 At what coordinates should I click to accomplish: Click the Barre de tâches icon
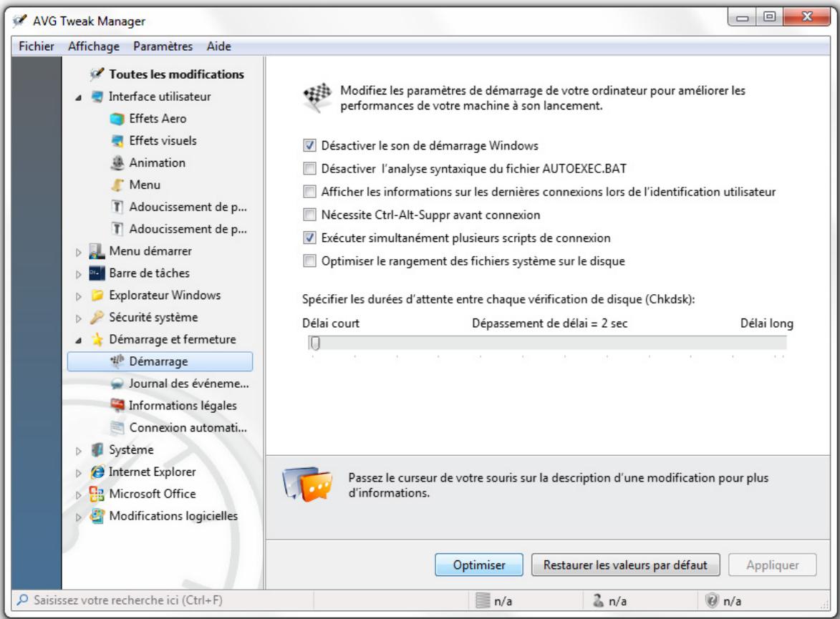tap(97, 273)
